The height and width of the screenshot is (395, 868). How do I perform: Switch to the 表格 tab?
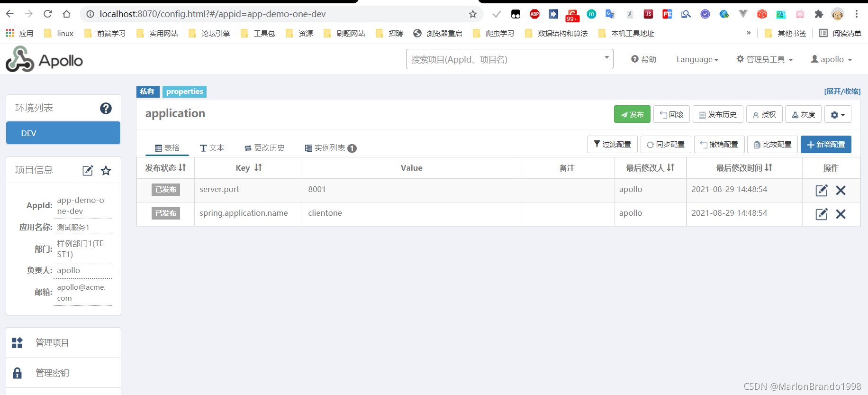point(167,148)
